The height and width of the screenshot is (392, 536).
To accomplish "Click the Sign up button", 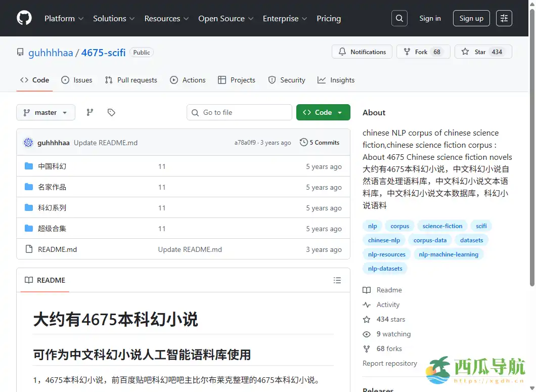I will pos(471,18).
